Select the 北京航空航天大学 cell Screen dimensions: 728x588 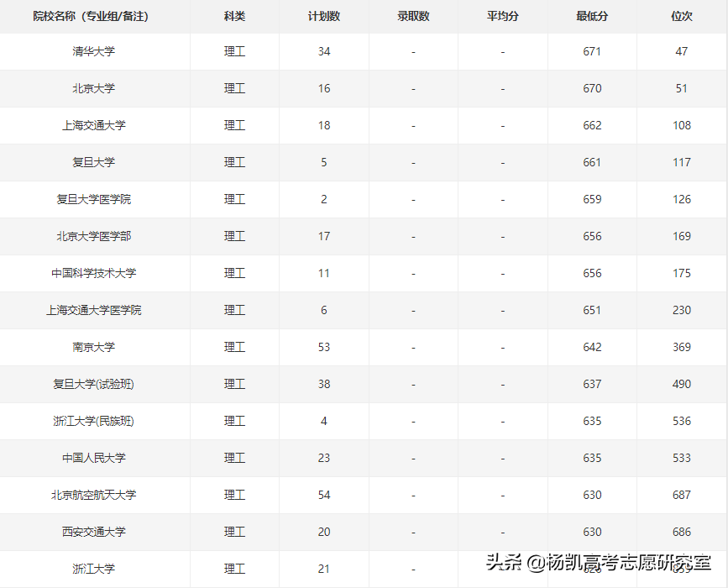(x=94, y=495)
